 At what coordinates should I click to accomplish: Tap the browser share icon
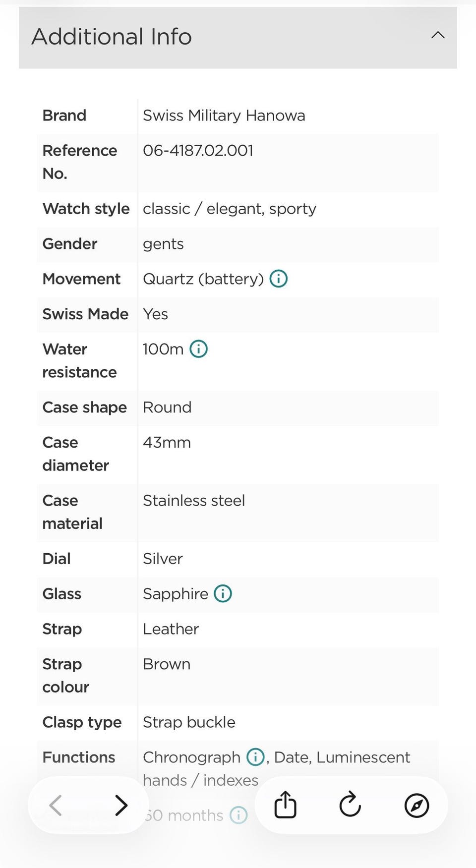coord(286,804)
